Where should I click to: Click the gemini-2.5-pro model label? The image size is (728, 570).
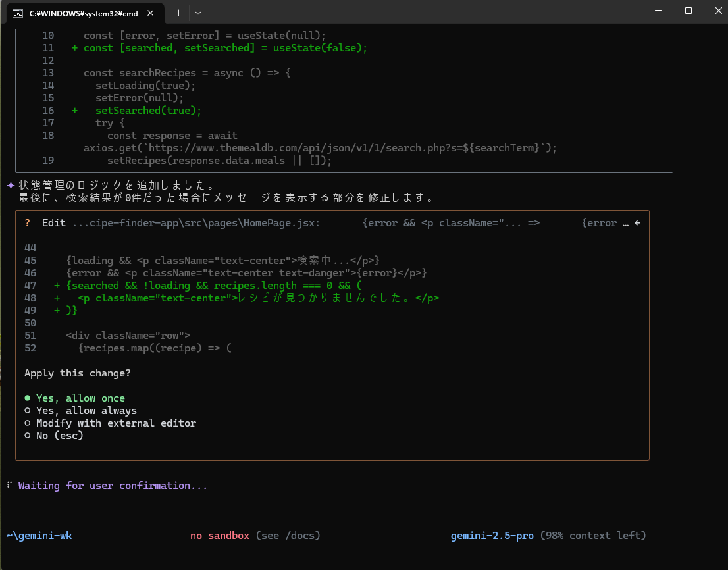pos(492,536)
